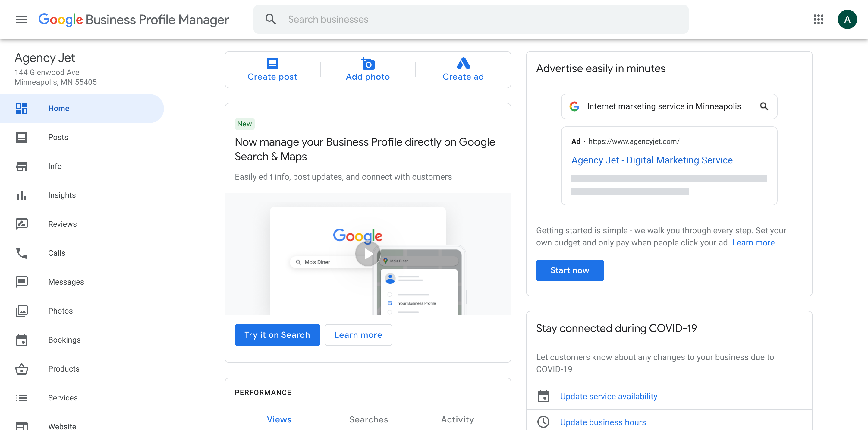Click the https://www.agencyjet.com/ ad URL
The height and width of the screenshot is (430, 868).
[634, 141]
